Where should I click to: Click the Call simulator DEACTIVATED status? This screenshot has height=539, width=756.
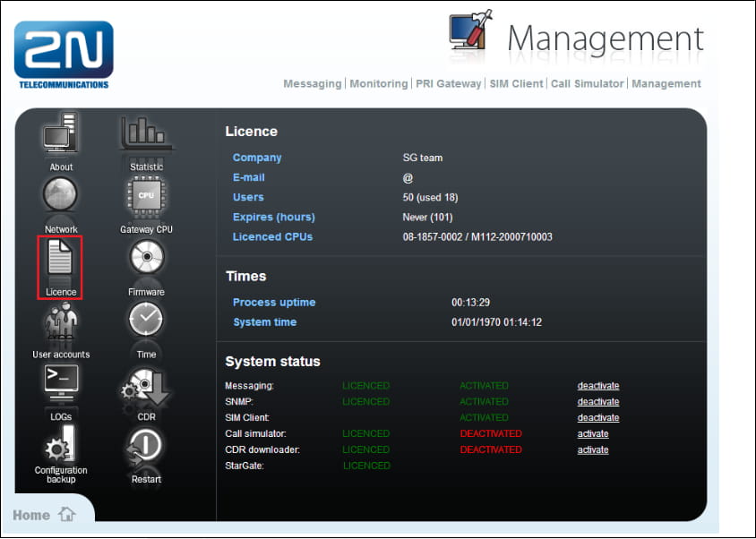point(491,433)
